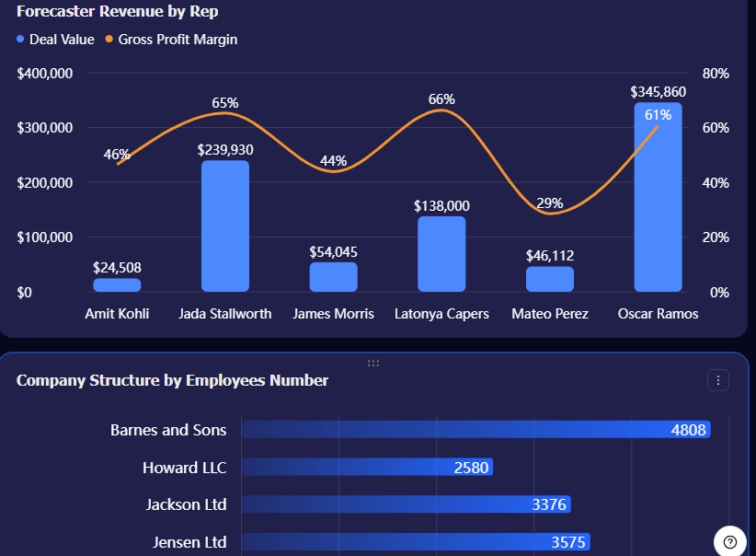The image size is (756, 556).
Task: Open the three-dot widget options menu
Action: pyautogui.click(x=718, y=380)
